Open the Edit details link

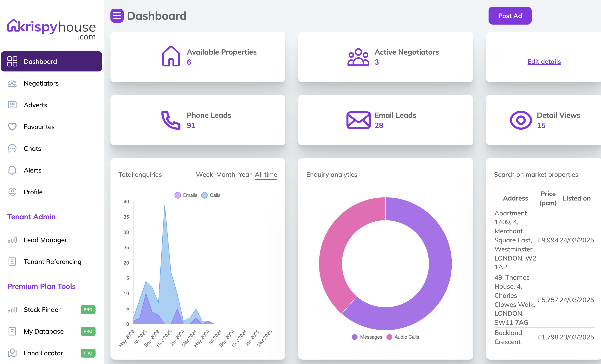click(544, 62)
